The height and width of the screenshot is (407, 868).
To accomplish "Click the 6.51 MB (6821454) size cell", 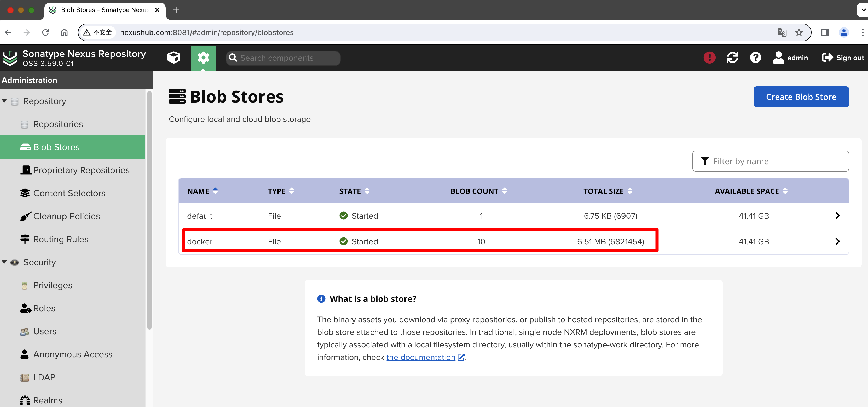I will click(611, 241).
